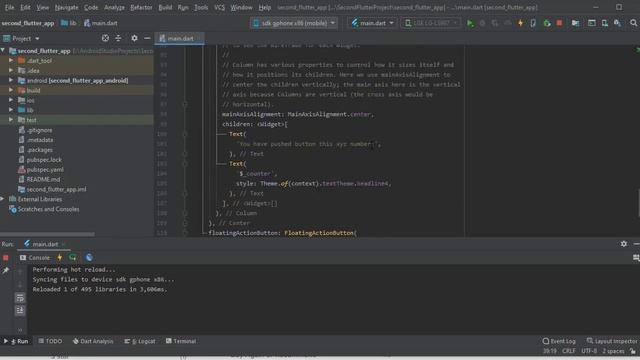Image resolution: width=640 pixels, height=360 pixels.
Task: Open the greyed device target dropdown
Action: [431, 23]
